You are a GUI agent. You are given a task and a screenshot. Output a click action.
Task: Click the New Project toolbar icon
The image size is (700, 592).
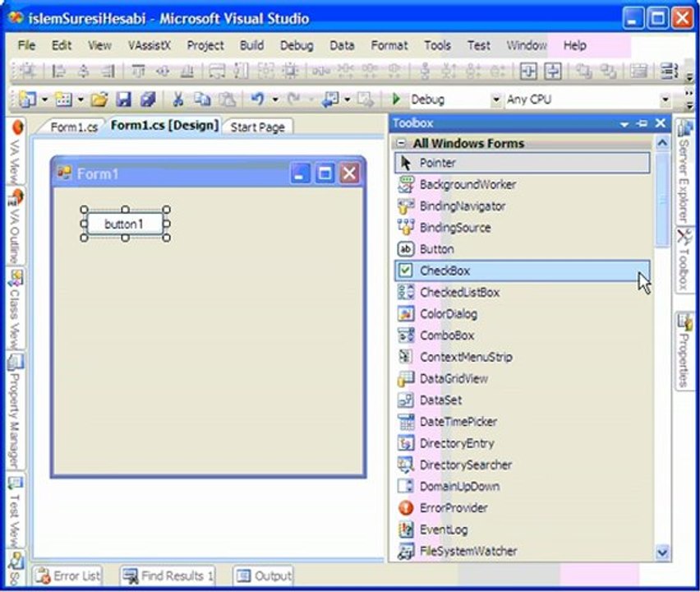click(27, 99)
